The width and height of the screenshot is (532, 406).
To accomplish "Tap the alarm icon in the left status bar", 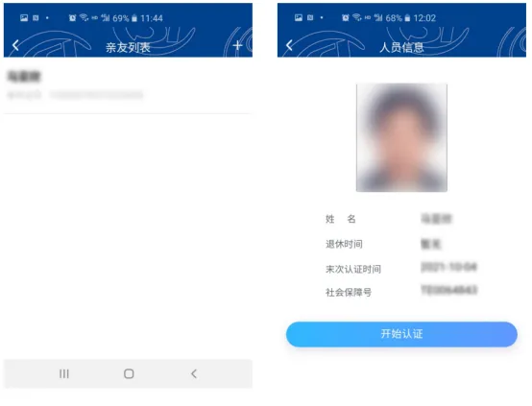I will (x=72, y=18).
